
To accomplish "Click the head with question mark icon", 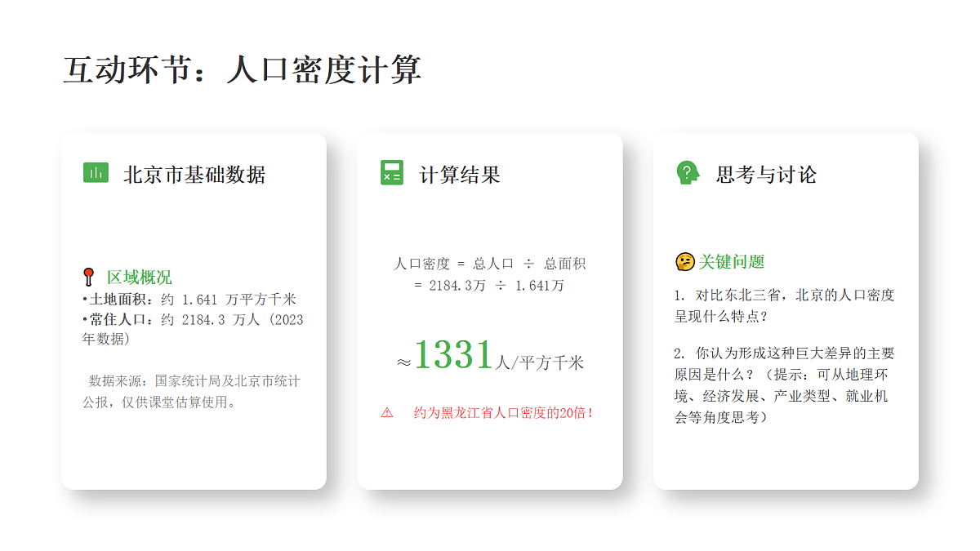I will [x=688, y=173].
